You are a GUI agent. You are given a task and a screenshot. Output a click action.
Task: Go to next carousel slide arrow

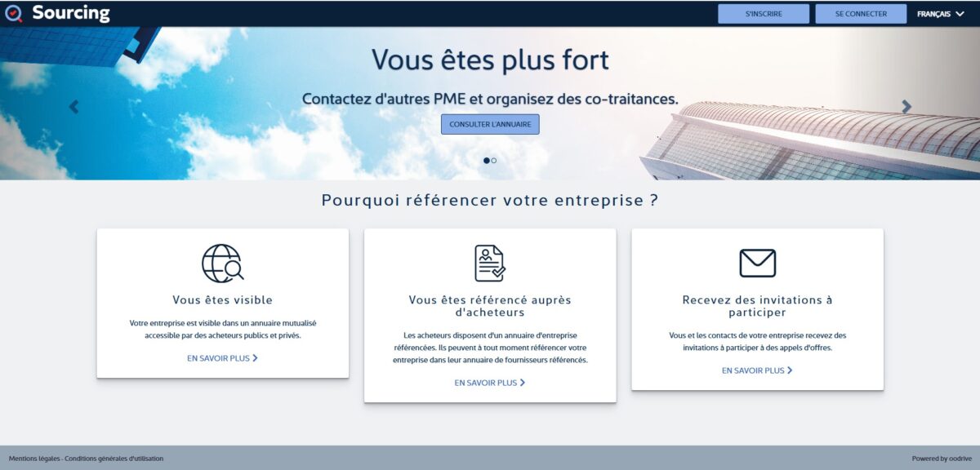[x=906, y=106]
